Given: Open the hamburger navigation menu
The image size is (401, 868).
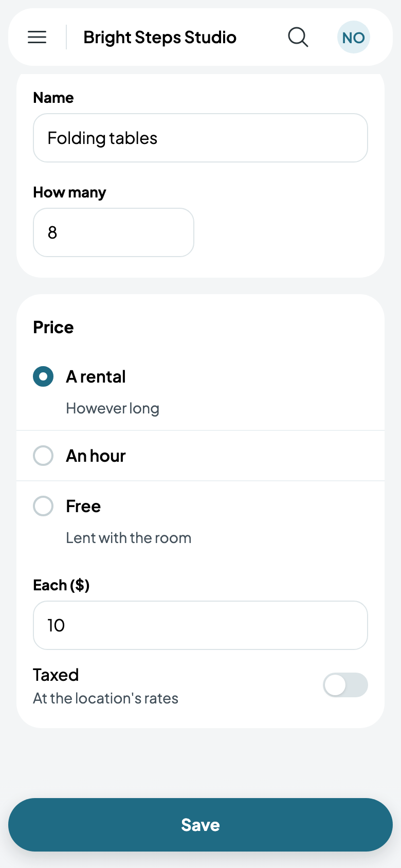Looking at the screenshot, I should (37, 37).
